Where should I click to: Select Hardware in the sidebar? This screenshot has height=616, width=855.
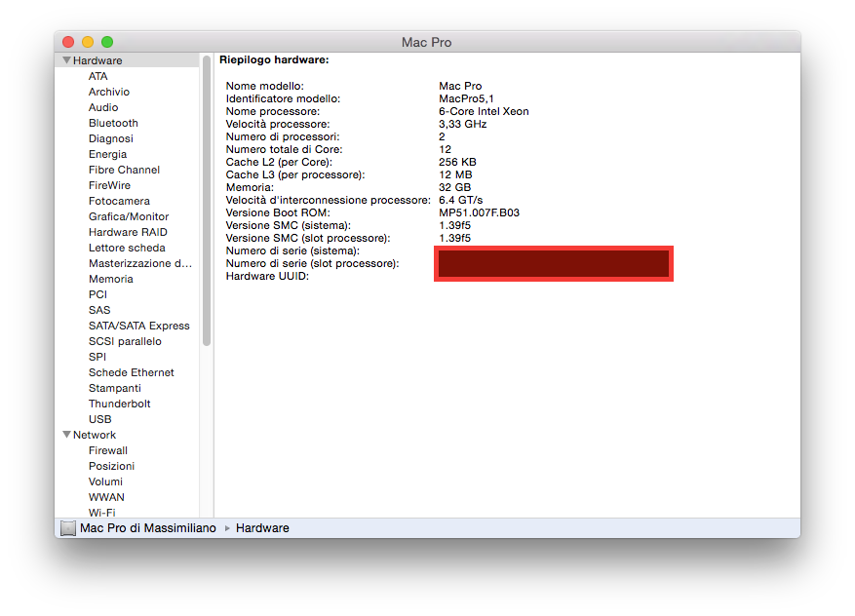point(97,60)
